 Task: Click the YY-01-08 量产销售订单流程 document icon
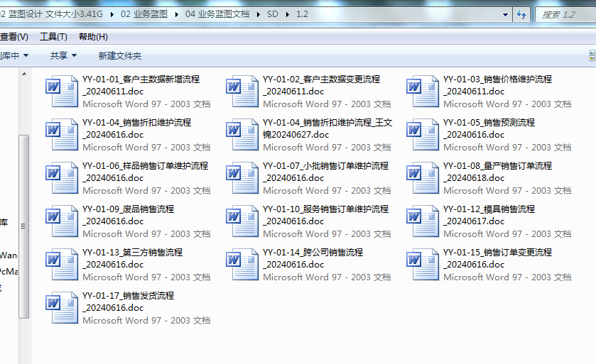(x=423, y=177)
